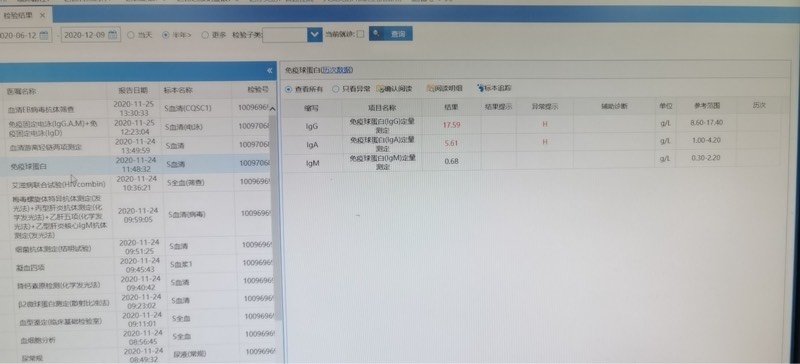800x364 pixels.
Task: Select the 细菌抗体测定 row
Action: [x=138, y=247]
